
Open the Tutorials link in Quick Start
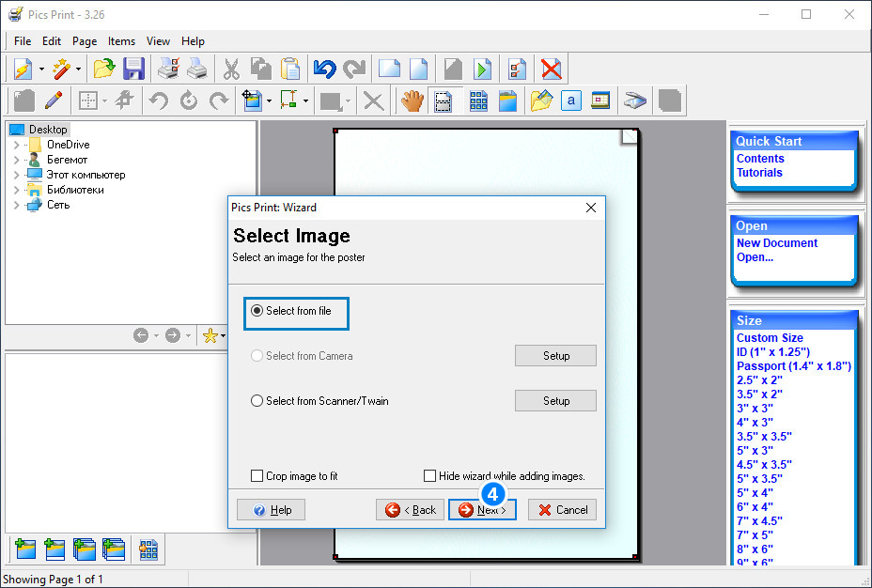point(759,173)
